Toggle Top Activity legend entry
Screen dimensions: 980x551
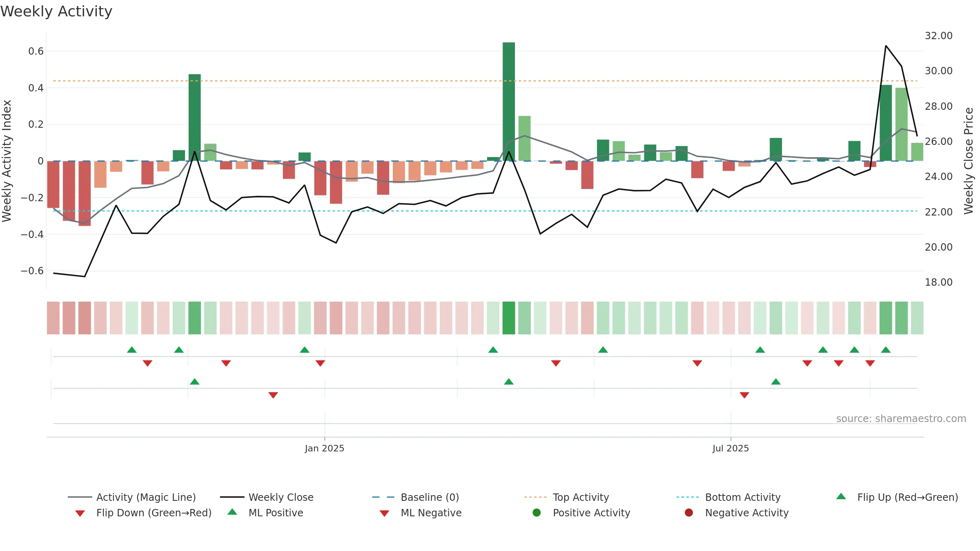click(566, 497)
